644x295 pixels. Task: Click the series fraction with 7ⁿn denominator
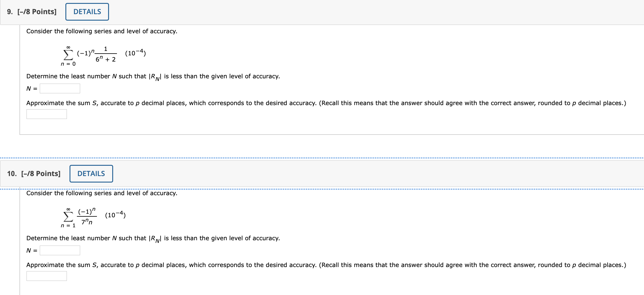coord(87,216)
